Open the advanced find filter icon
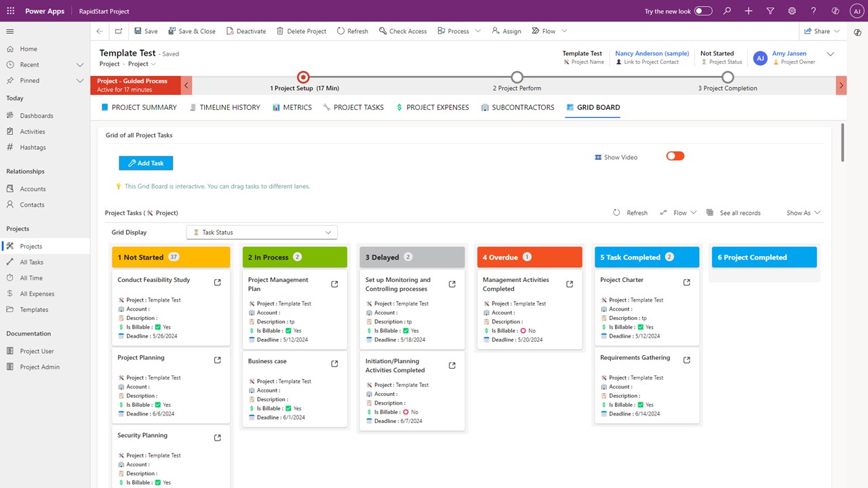868x488 pixels. point(770,11)
